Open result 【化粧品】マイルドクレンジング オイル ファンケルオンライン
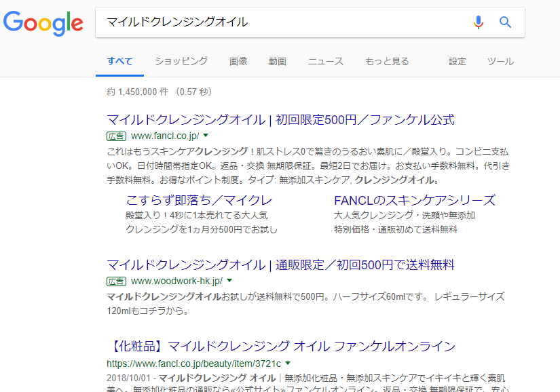 click(281, 347)
